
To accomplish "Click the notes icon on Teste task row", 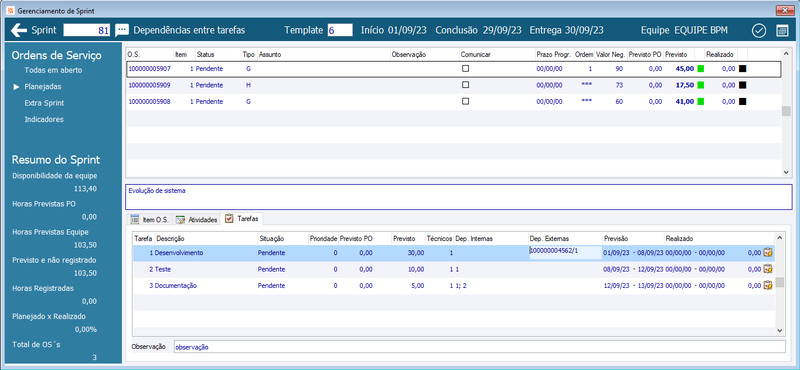I will click(x=767, y=269).
